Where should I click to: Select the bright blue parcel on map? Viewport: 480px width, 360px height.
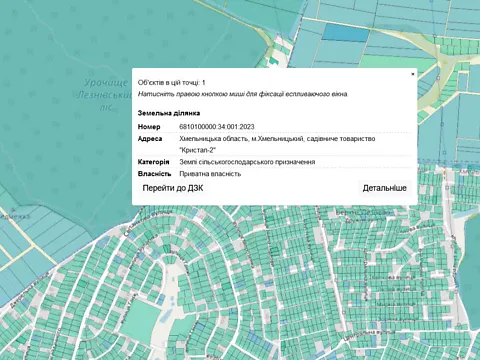click(346, 33)
